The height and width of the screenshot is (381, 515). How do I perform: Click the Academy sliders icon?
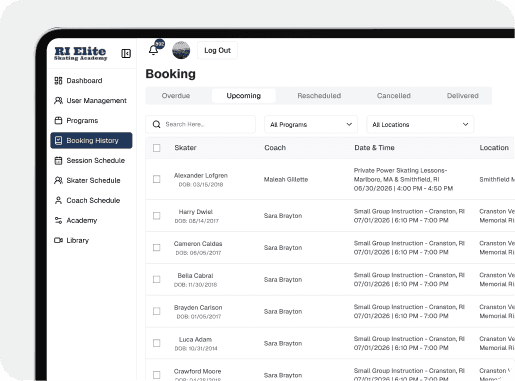[x=58, y=220]
